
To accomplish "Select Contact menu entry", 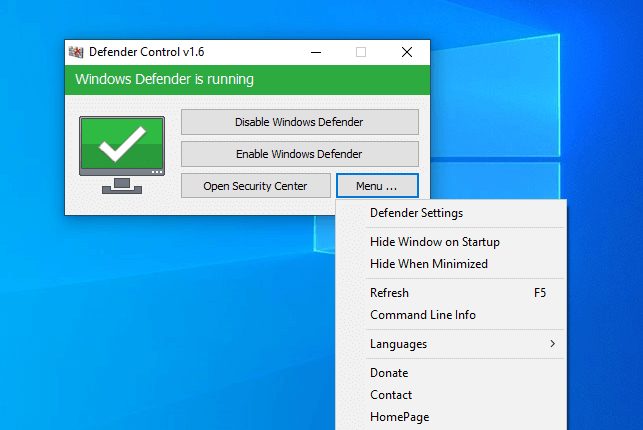I will tap(451, 395).
